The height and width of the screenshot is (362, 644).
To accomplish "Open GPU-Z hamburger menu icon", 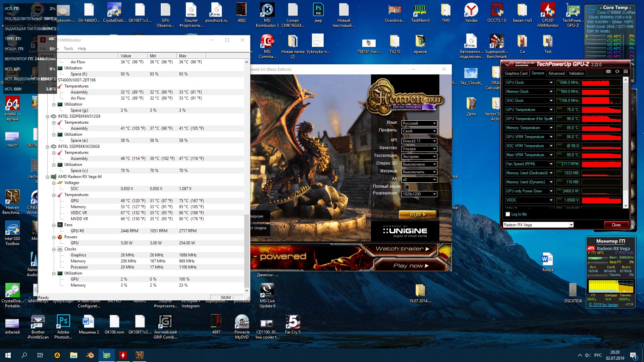I will [x=626, y=71].
